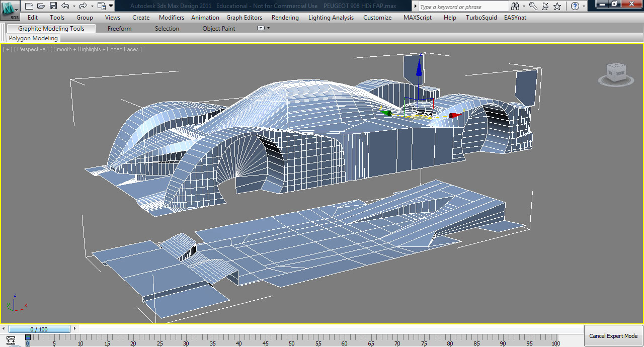The width and height of the screenshot is (644, 347).
Task: Click the Cancel Expert Mode button
Action: click(x=613, y=336)
